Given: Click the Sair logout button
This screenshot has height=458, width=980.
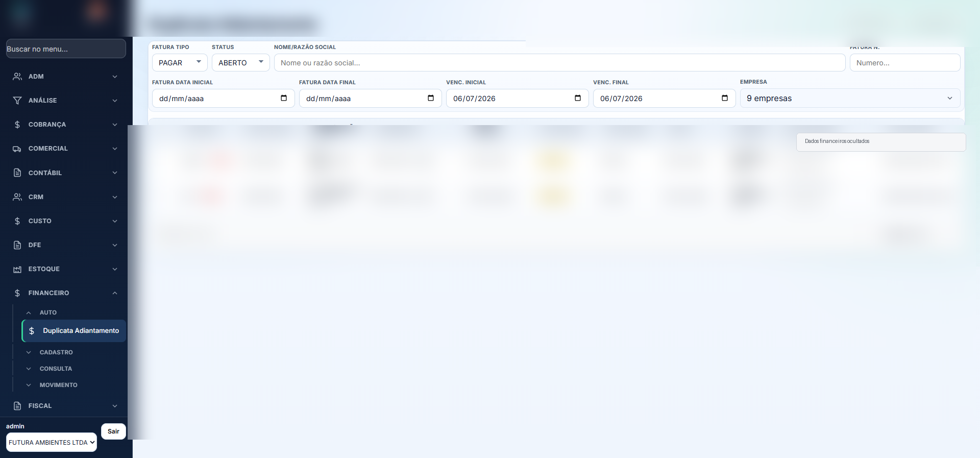Looking at the screenshot, I should click(113, 431).
